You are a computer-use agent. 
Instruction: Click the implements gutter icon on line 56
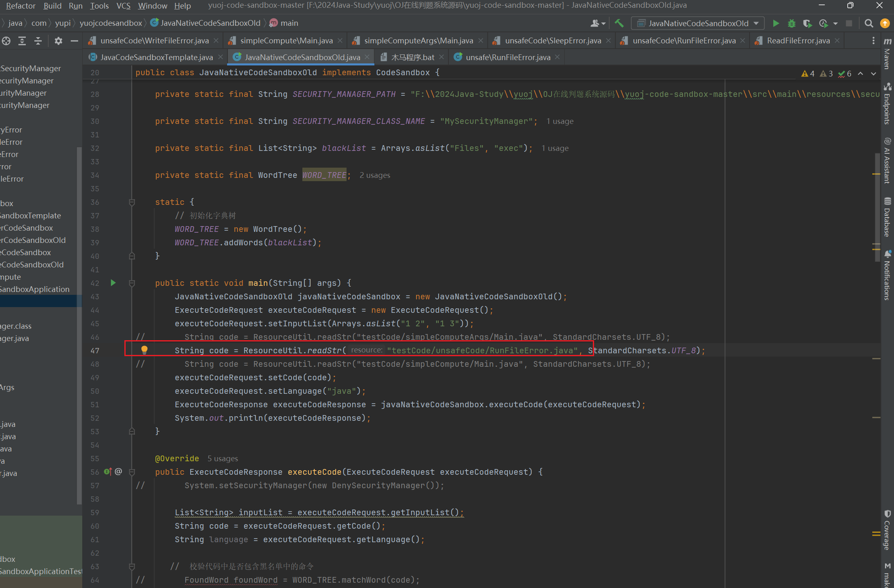click(x=108, y=471)
